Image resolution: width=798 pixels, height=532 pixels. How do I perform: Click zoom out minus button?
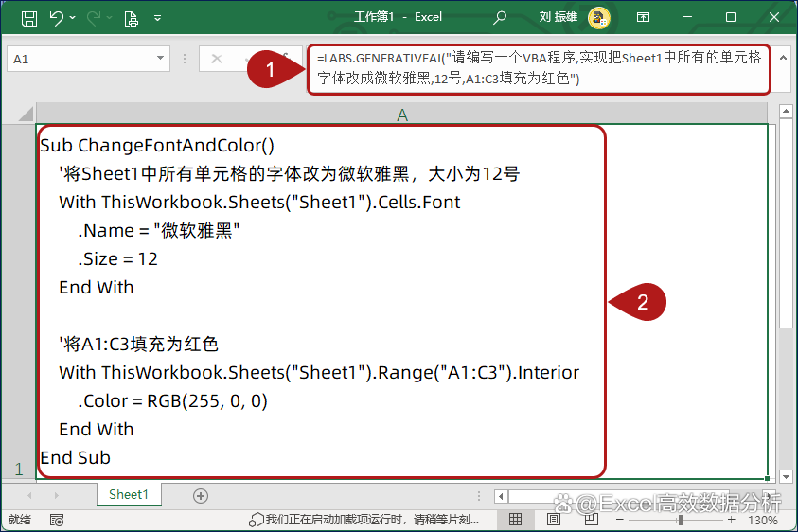[620, 520]
